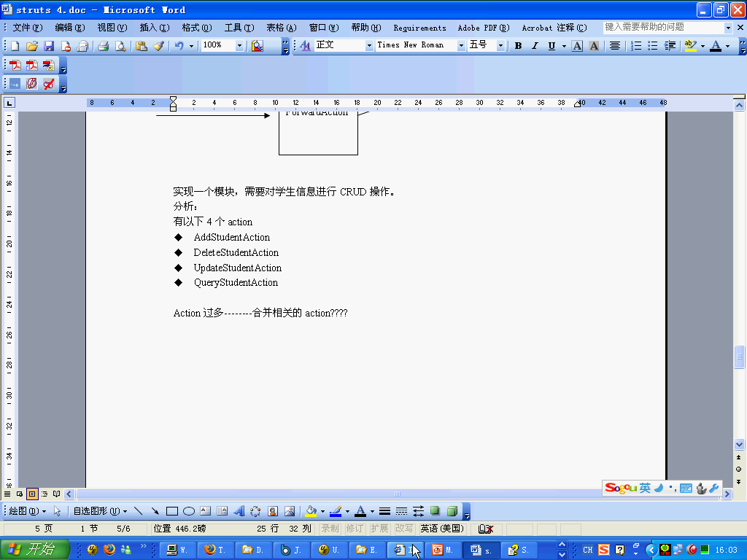This screenshot has height=560, width=747.
Task: Select the Oval drawing tool
Action: pyautogui.click(x=189, y=511)
